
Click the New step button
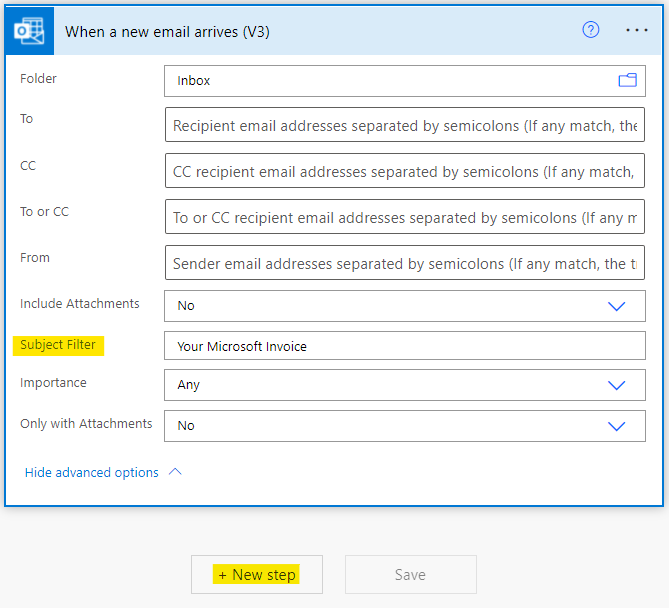257,575
